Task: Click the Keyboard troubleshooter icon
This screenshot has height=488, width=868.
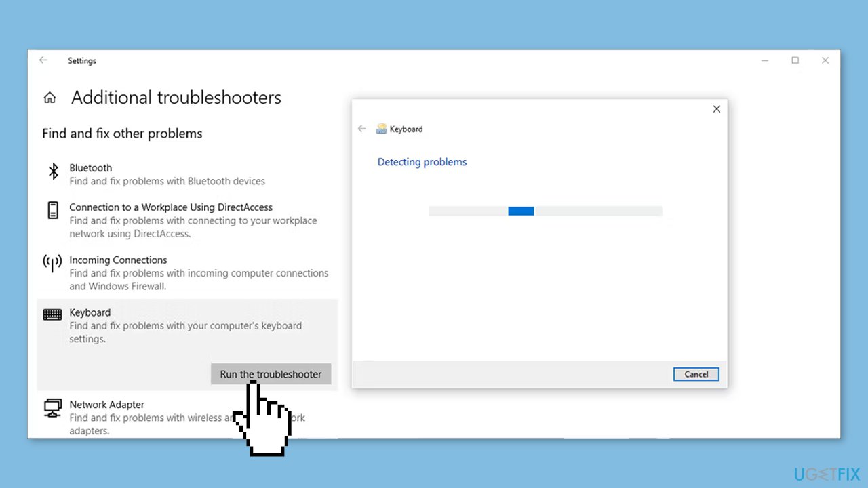Action: tap(52, 314)
